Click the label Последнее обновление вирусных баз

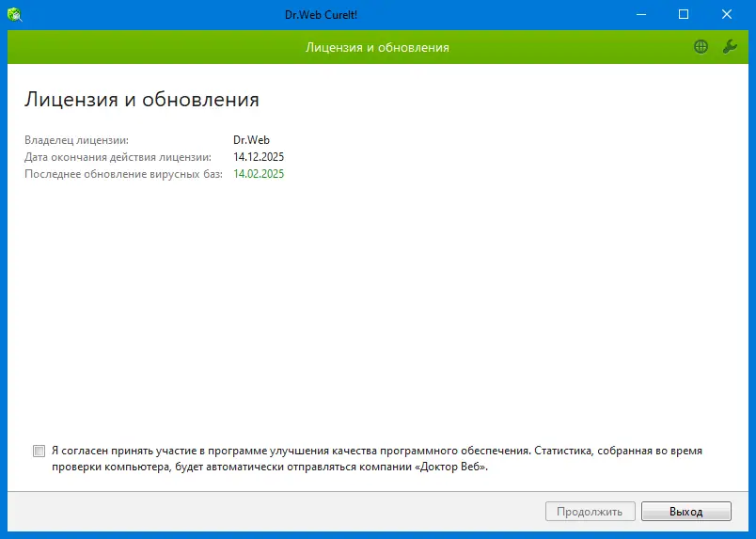(123, 174)
